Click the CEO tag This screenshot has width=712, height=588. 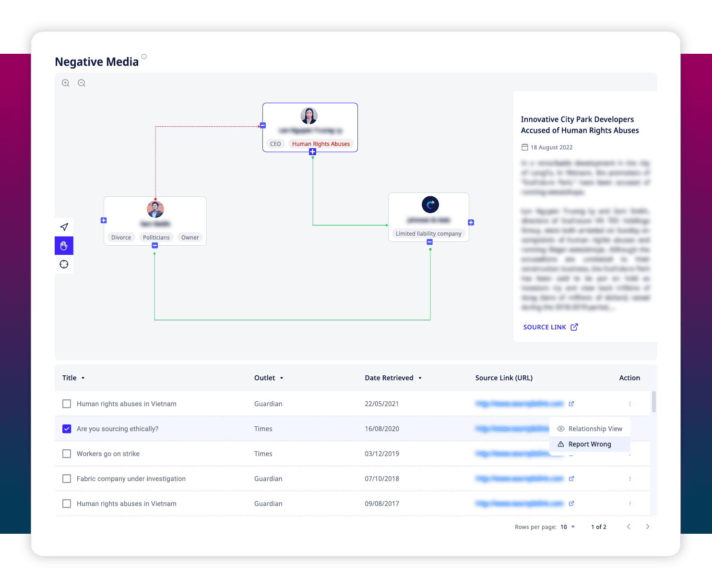(x=275, y=144)
